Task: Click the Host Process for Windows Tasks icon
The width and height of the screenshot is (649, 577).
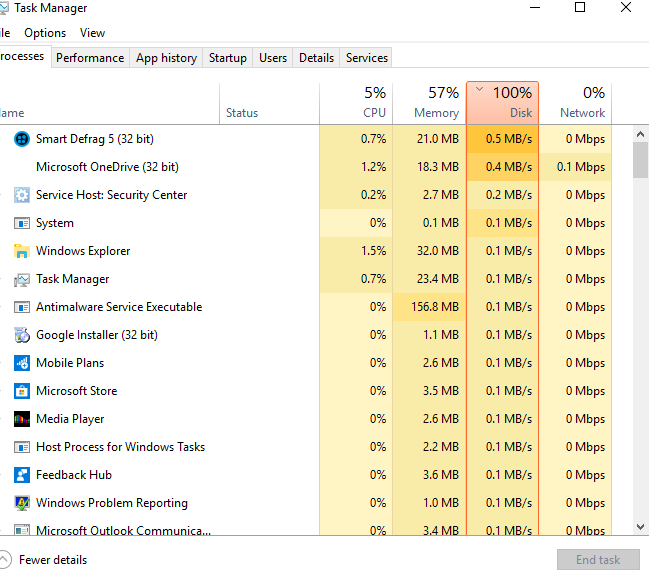Action: 22,447
